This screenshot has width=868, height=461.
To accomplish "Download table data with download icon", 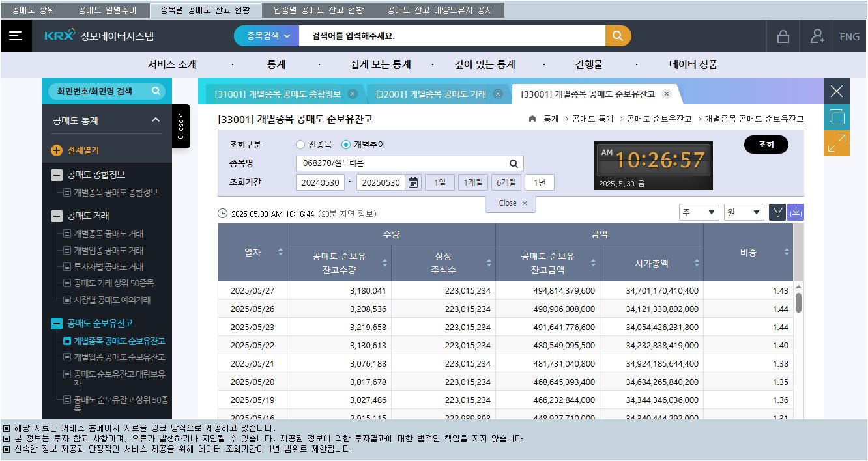I will [796, 212].
